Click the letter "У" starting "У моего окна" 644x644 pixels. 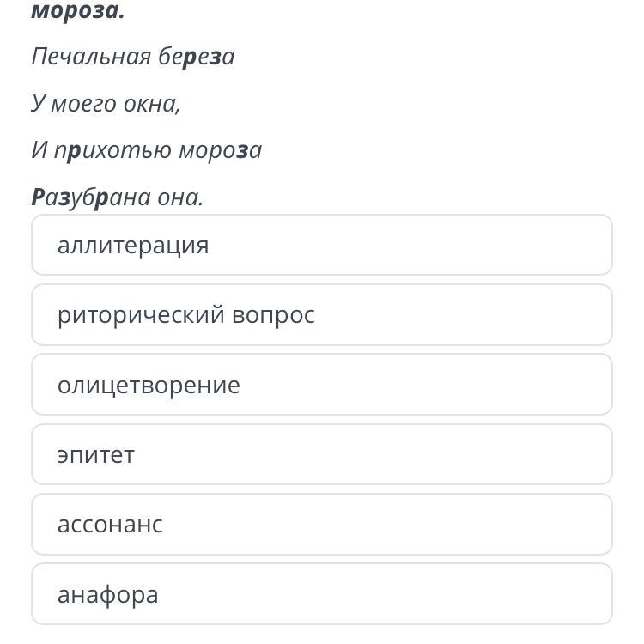(x=38, y=104)
